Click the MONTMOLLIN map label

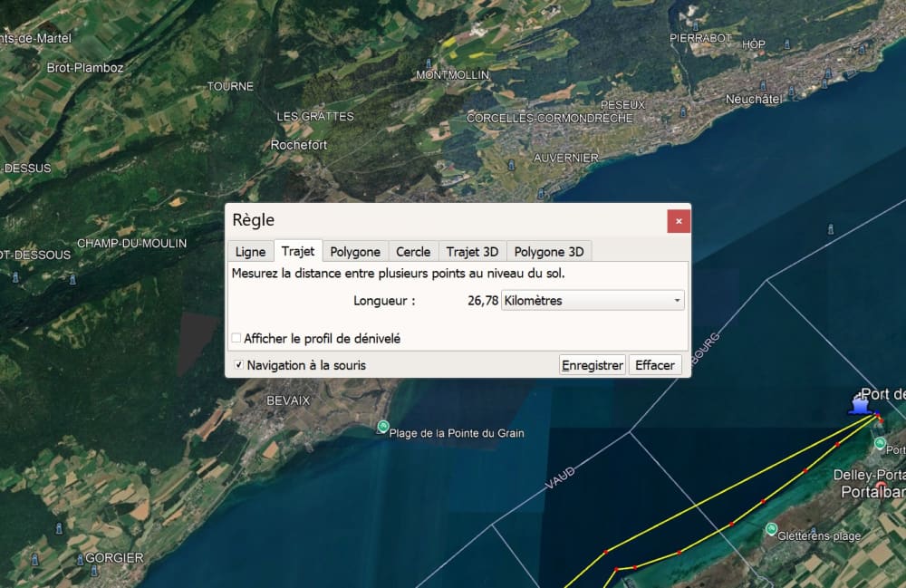[452, 75]
